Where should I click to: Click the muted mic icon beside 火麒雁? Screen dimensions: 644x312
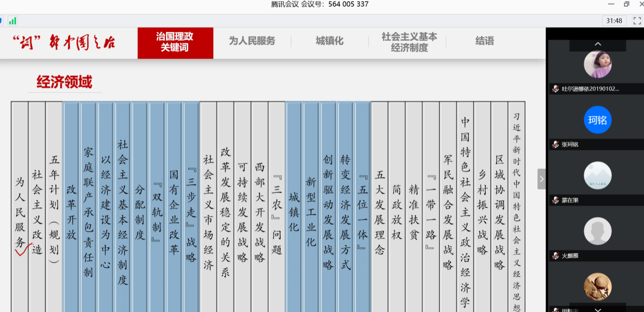coord(556,256)
